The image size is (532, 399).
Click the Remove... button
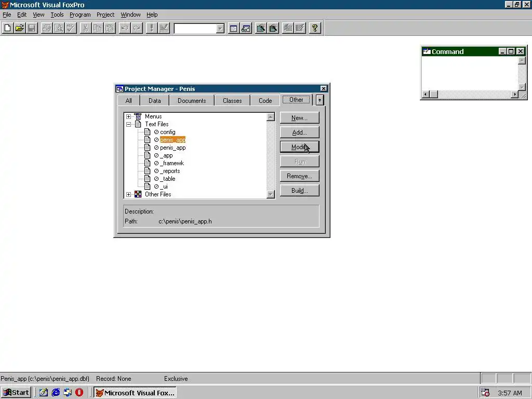pyautogui.click(x=300, y=176)
